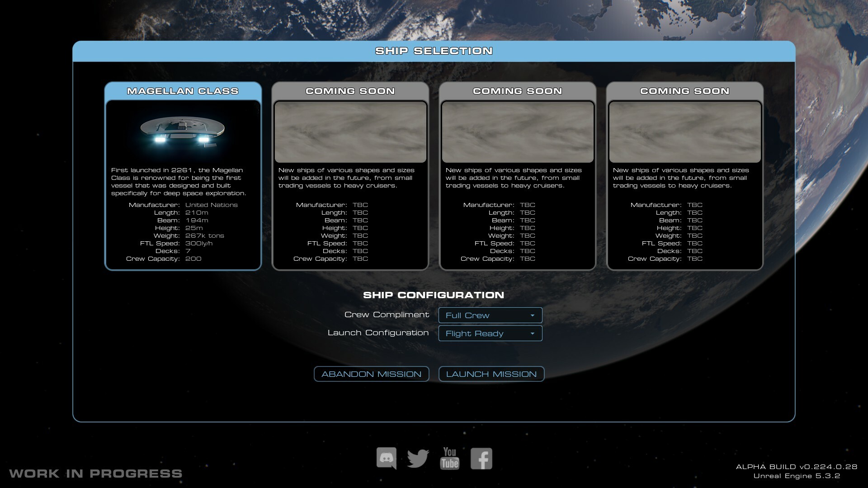Click the second Coming Soon ship placeholder image
Image resolution: width=868 pixels, height=488 pixels.
pos(350,131)
